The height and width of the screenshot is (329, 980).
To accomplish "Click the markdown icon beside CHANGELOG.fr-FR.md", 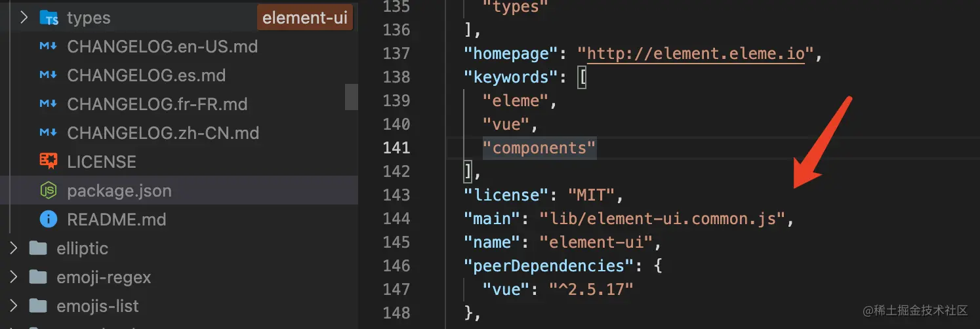I will (48, 104).
